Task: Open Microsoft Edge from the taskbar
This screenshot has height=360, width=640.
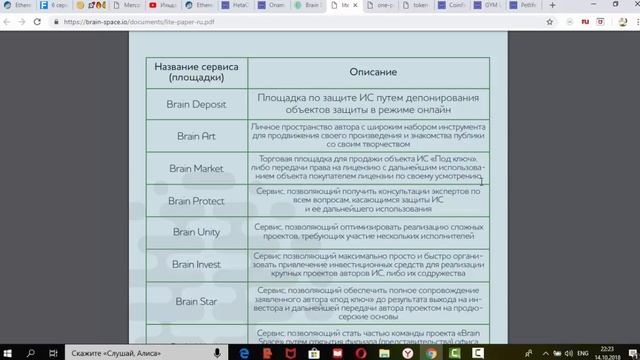Action: tap(244, 353)
